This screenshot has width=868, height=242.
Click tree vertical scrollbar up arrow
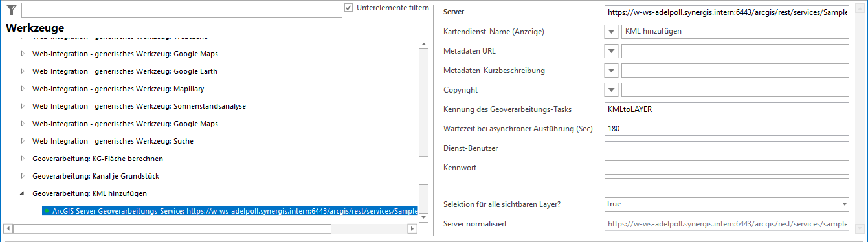click(x=424, y=44)
